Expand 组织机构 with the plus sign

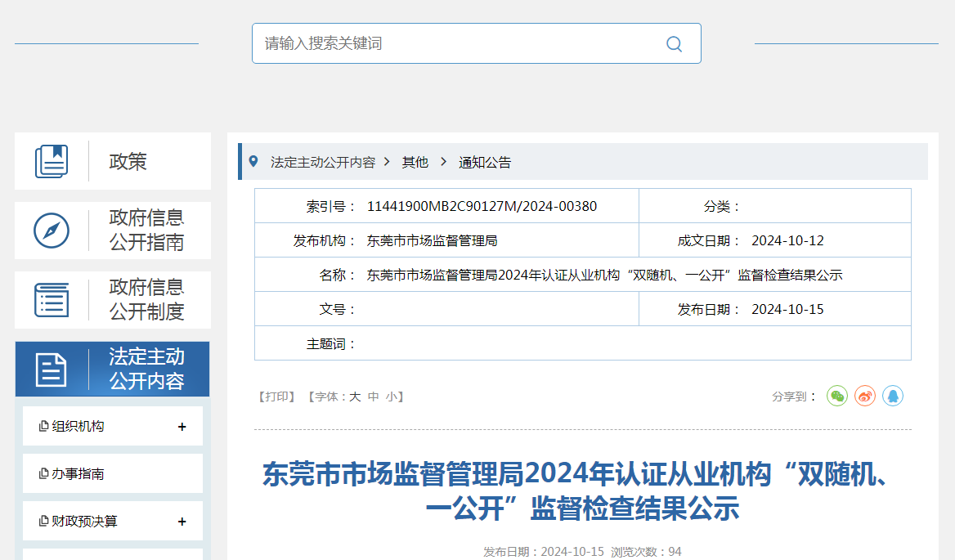pos(182,427)
